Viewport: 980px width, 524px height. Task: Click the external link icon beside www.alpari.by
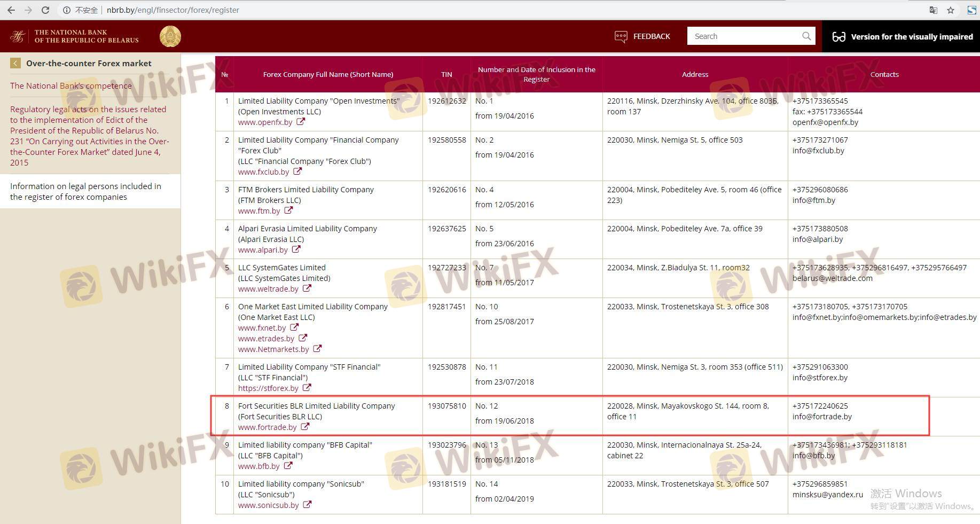click(296, 249)
